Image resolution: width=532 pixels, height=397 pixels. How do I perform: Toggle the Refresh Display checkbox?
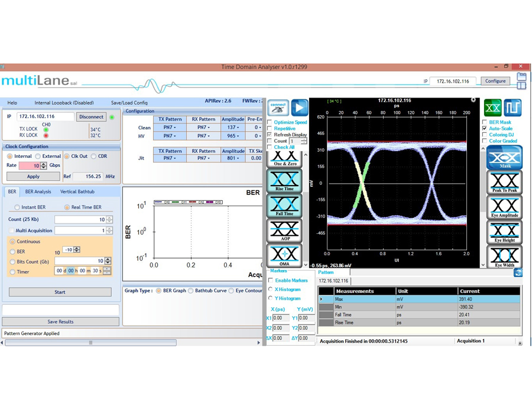(270, 135)
